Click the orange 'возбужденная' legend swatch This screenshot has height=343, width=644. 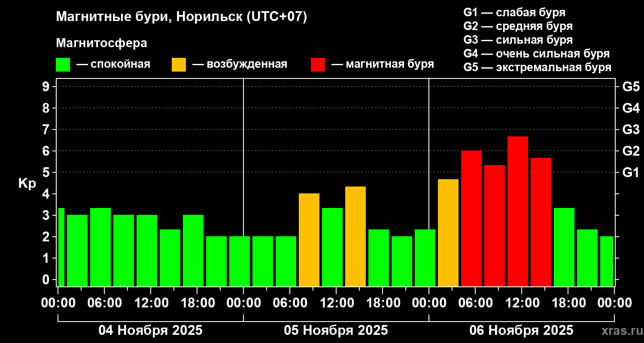point(179,65)
